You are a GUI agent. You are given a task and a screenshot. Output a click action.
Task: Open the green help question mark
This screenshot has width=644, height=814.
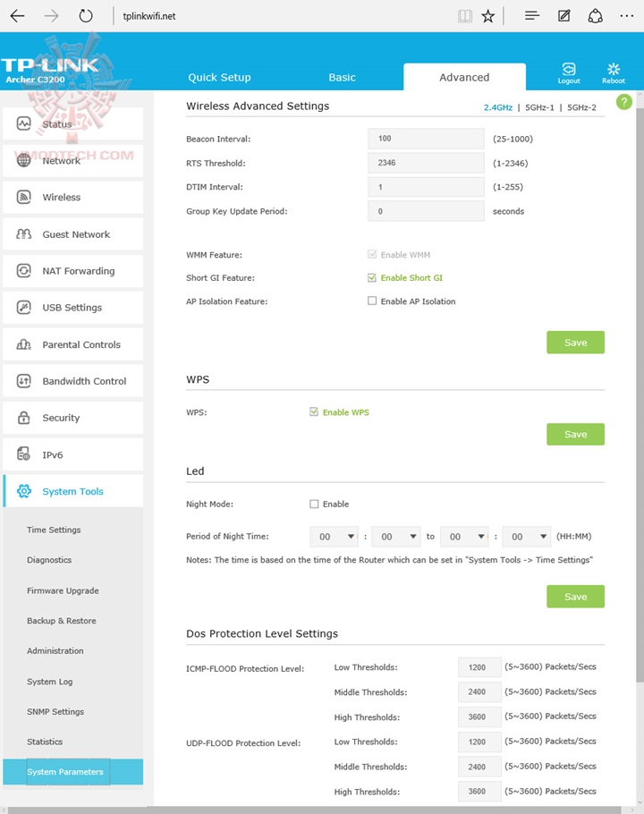pyautogui.click(x=624, y=103)
